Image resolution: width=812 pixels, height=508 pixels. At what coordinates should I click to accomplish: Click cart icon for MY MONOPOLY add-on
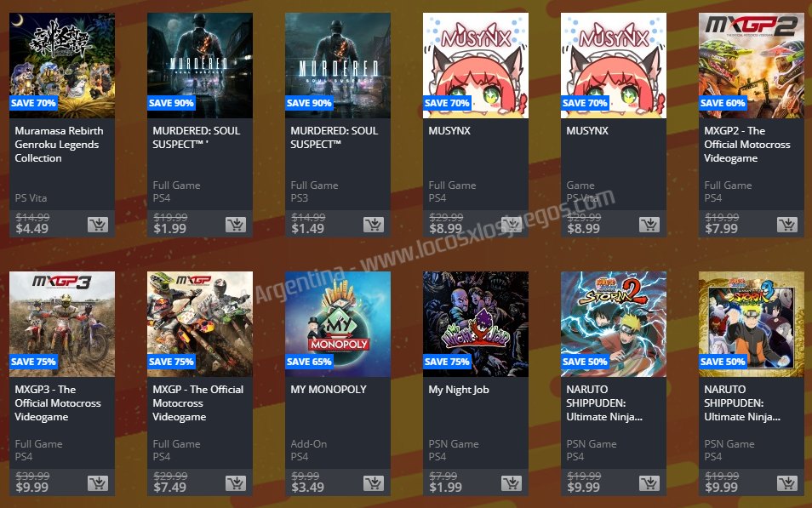374,483
